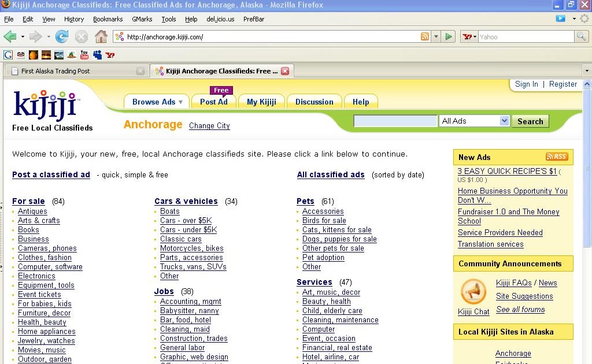Open the My Kijiji tab

(x=261, y=102)
